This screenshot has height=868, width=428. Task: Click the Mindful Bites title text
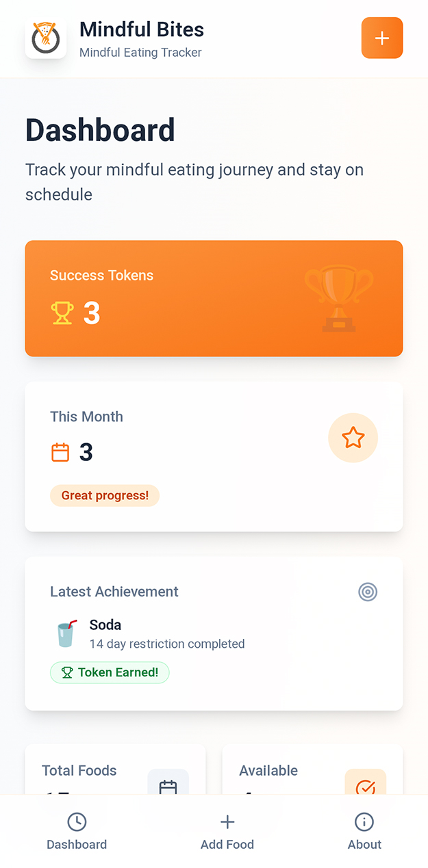142,29
